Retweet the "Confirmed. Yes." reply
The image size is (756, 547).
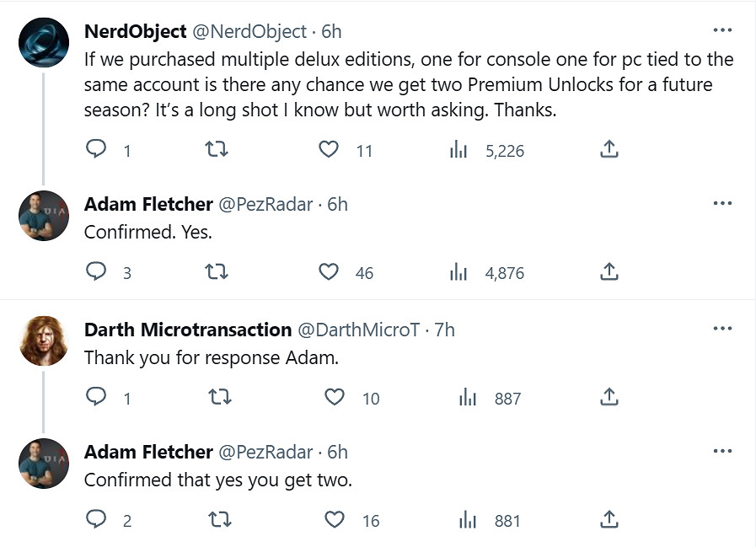point(217,272)
